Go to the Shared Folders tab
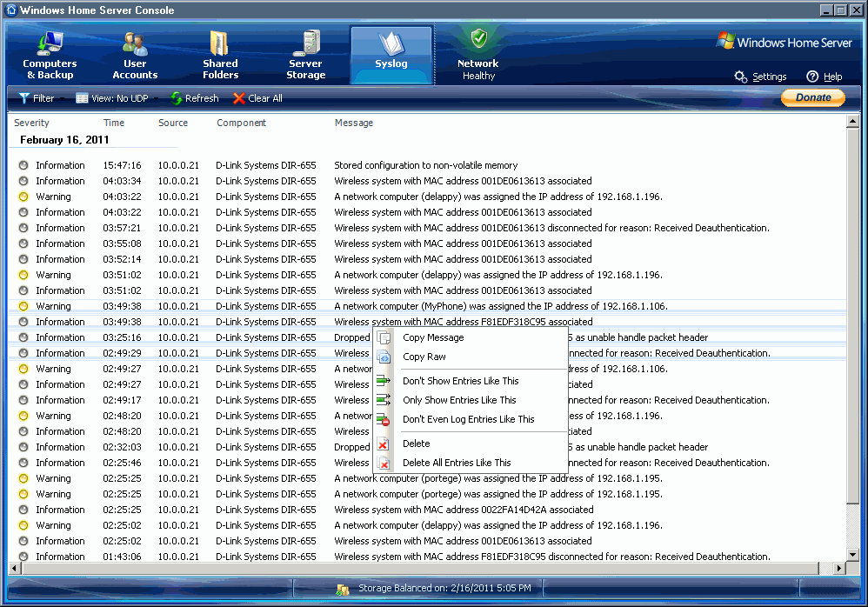This screenshot has height=607, width=868. 220,56
